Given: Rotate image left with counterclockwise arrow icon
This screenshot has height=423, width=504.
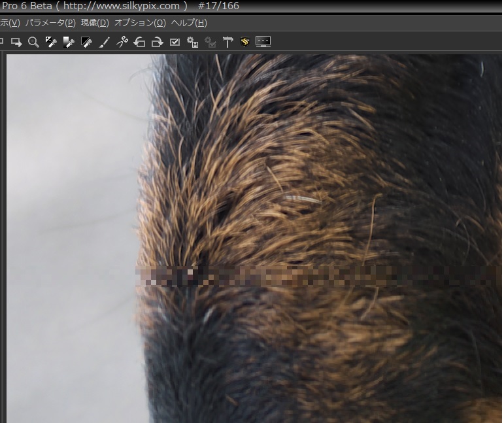Looking at the screenshot, I should 139,42.
